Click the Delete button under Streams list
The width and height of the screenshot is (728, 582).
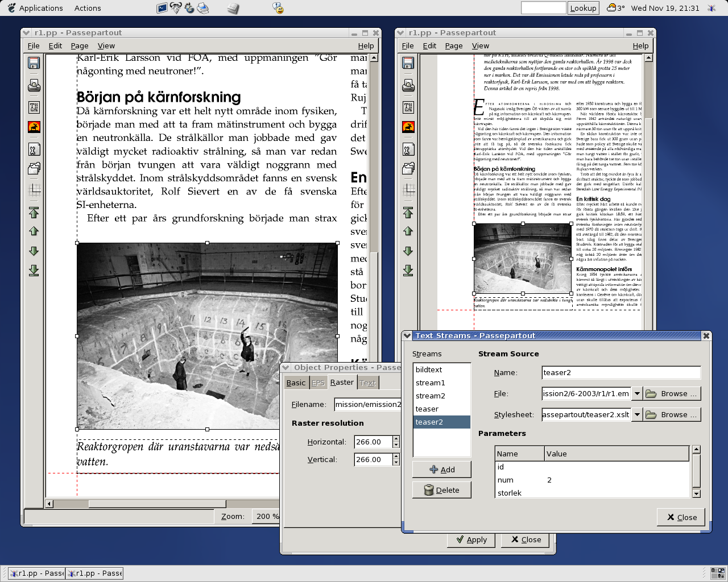[442, 490]
